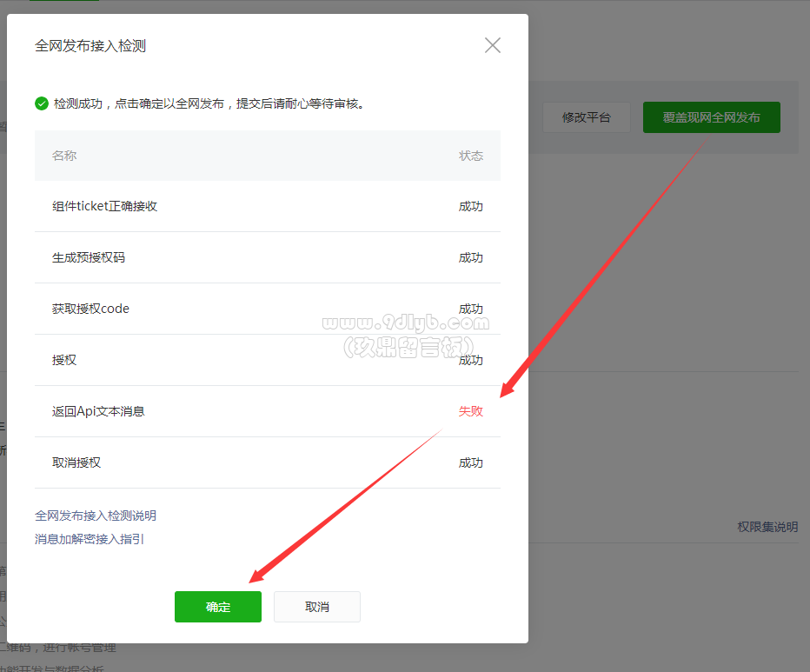Open the 全网发布接入检测说明 link
The height and width of the screenshot is (672, 810).
point(95,516)
